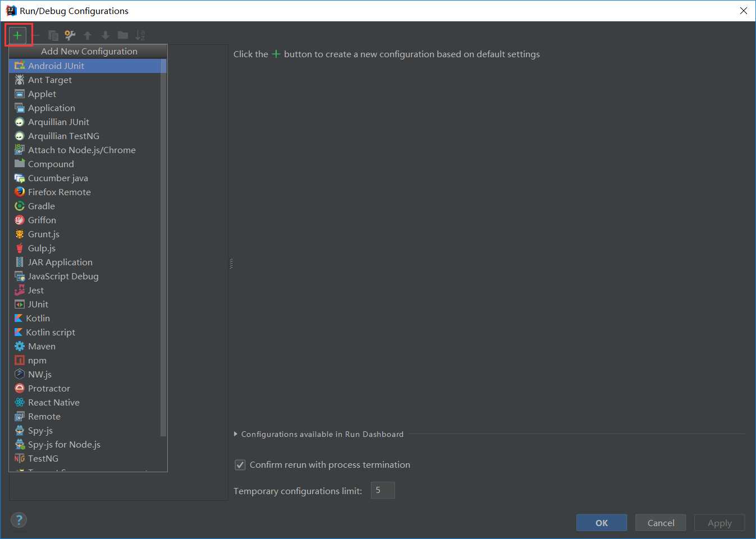This screenshot has width=756, height=539.
Task: Choose Attach to Node.js/Chrome
Action: point(85,150)
